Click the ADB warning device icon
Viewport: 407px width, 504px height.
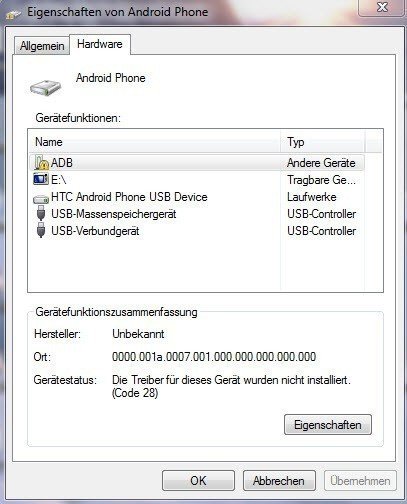(41, 163)
